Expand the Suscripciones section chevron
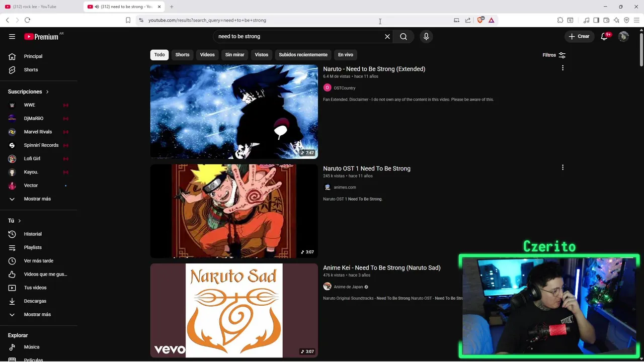The width and height of the screenshot is (644, 362). pyautogui.click(x=47, y=92)
